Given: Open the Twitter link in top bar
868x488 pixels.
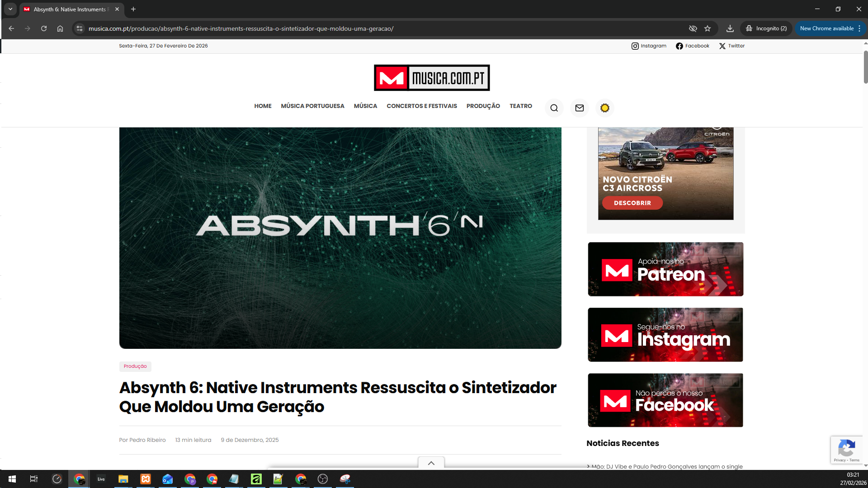Looking at the screenshot, I should (732, 46).
